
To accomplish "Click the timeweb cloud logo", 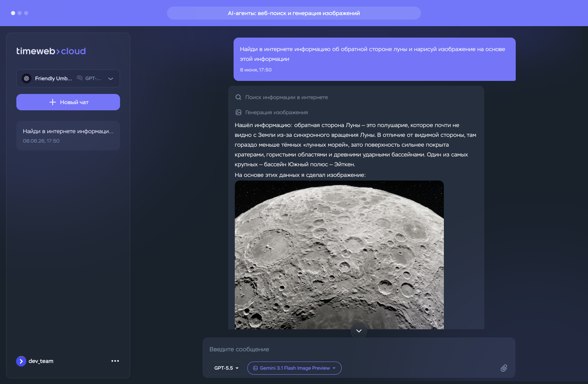I will [51, 51].
